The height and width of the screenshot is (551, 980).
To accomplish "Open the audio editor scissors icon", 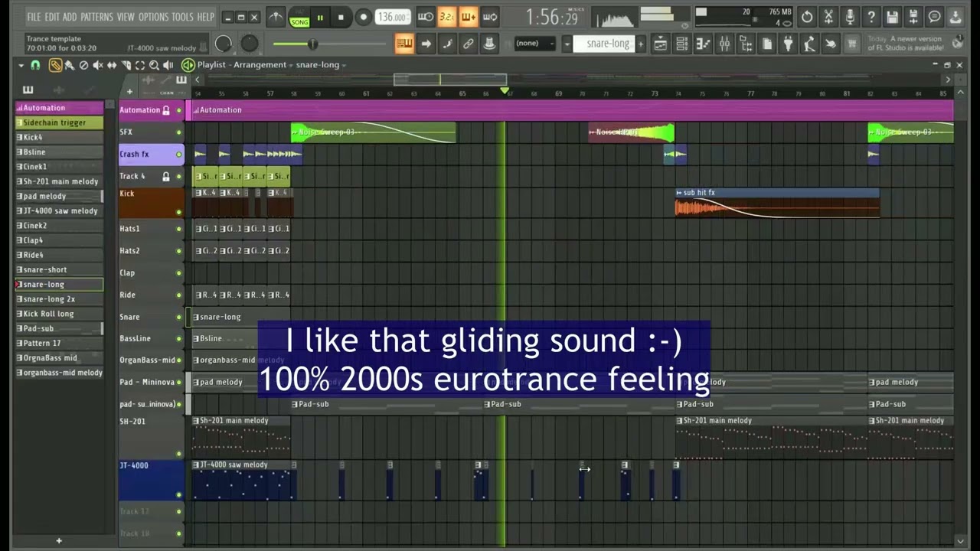I will pos(828,17).
